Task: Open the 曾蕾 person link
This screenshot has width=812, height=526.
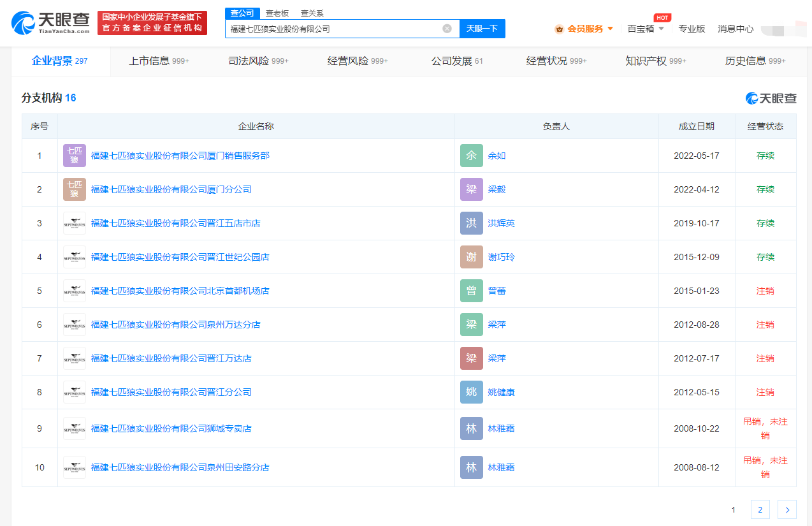Action: tap(497, 291)
